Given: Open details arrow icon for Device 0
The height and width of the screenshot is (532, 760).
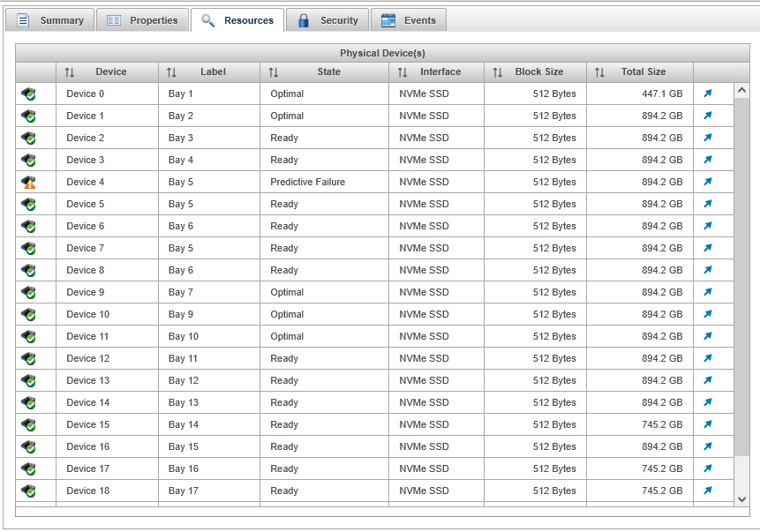Looking at the screenshot, I should point(708,94).
